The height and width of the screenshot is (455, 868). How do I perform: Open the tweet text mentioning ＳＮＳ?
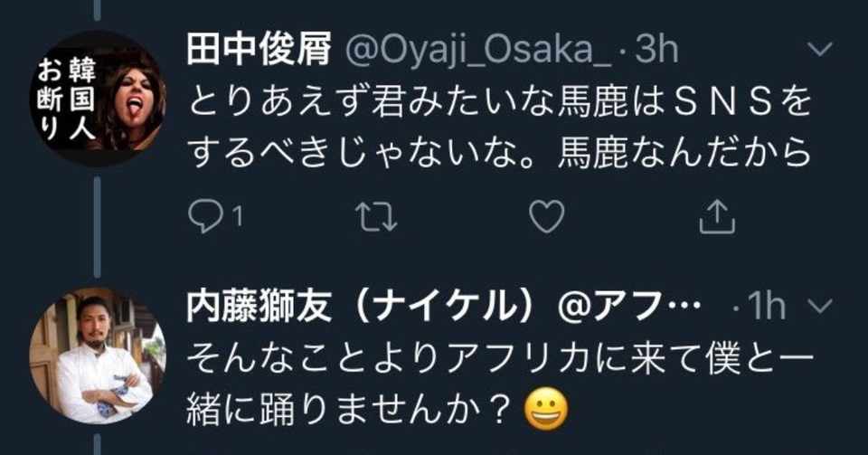[x=497, y=128]
